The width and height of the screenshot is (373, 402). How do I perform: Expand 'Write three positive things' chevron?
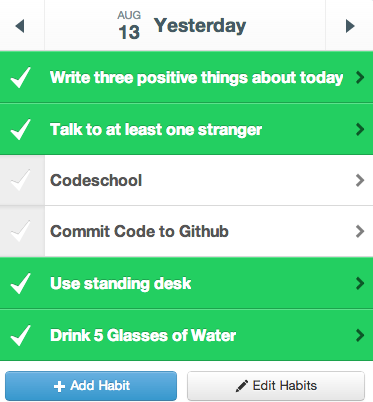360,77
